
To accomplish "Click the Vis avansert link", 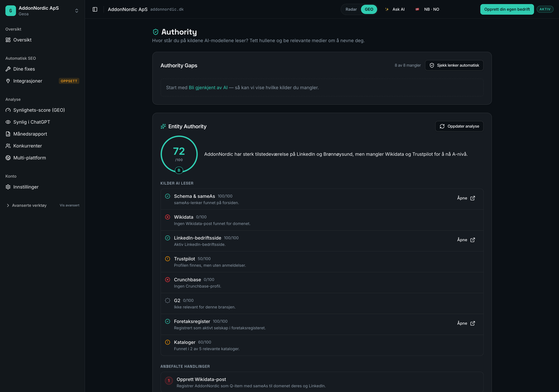I will click(x=69, y=205).
